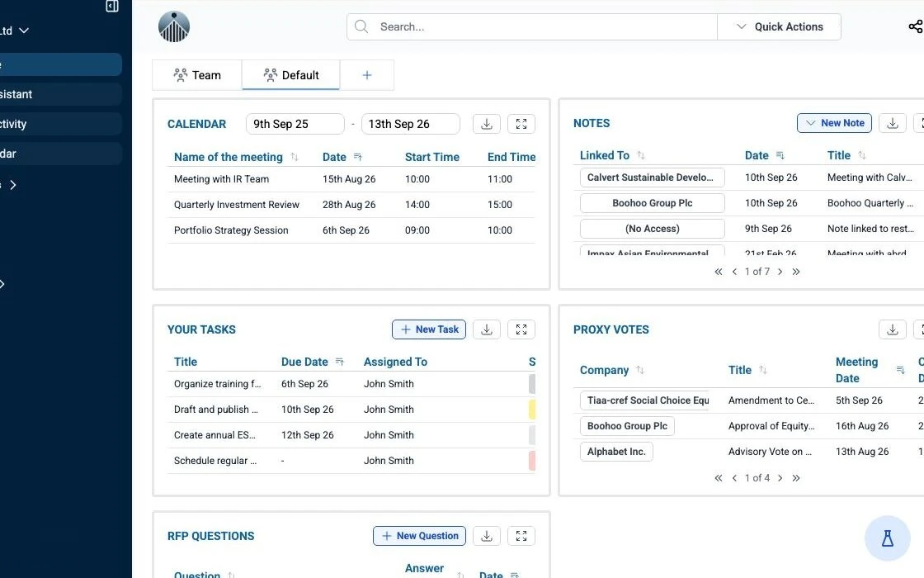Create a New Task
The width and height of the screenshot is (924, 578).
point(429,329)
